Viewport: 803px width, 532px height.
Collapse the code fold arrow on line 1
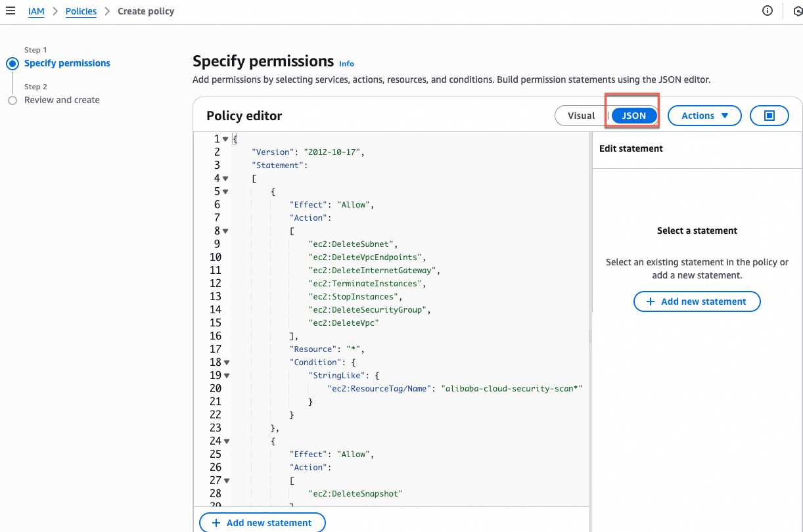click(225, 139)
